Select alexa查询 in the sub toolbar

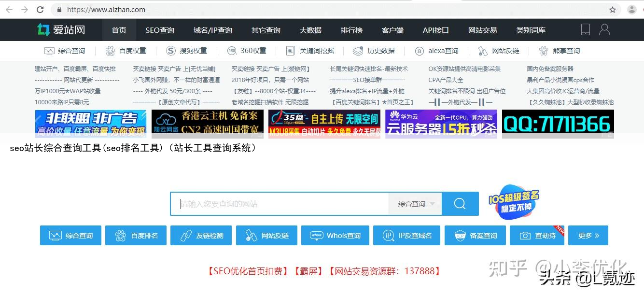click(437, 51)
